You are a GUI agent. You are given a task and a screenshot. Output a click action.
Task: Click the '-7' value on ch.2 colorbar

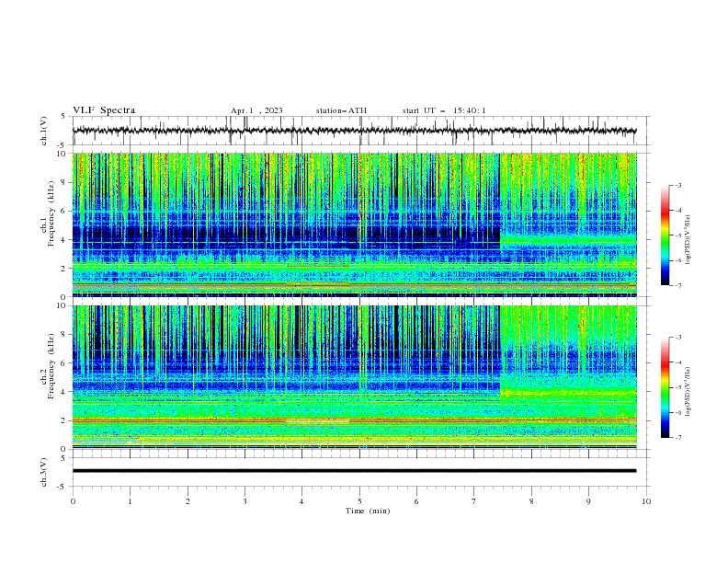pyautogui.click(x=677, y=437)
